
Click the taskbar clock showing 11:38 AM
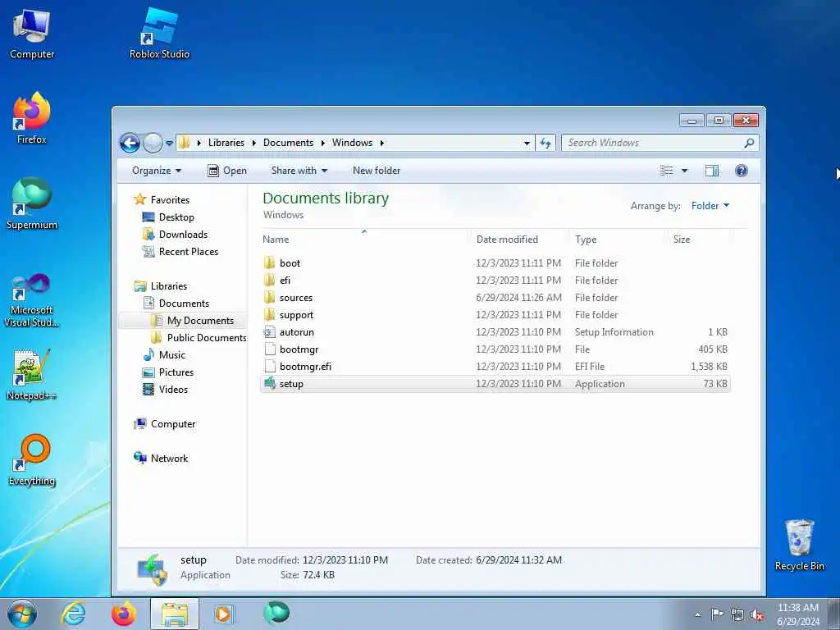point(797,614)
